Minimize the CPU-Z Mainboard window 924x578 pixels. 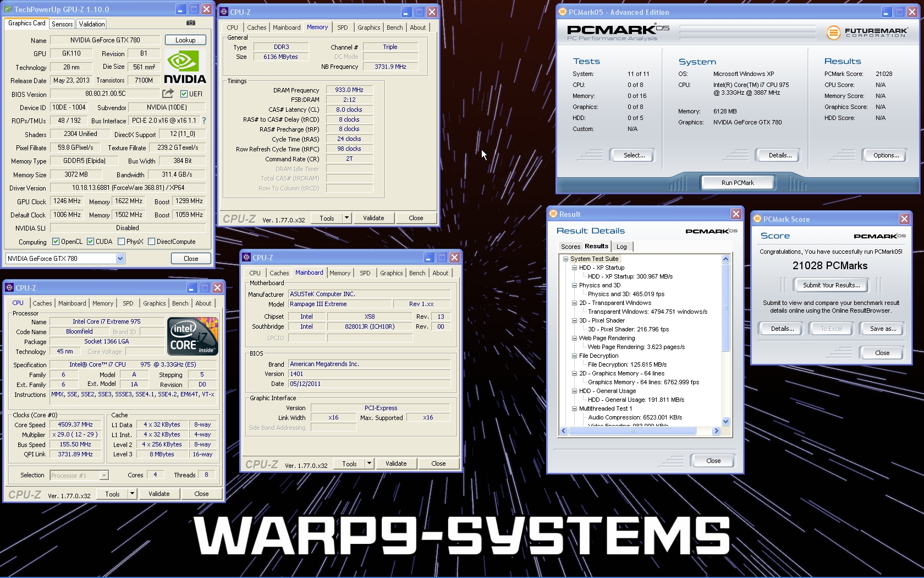click(429, 257)
